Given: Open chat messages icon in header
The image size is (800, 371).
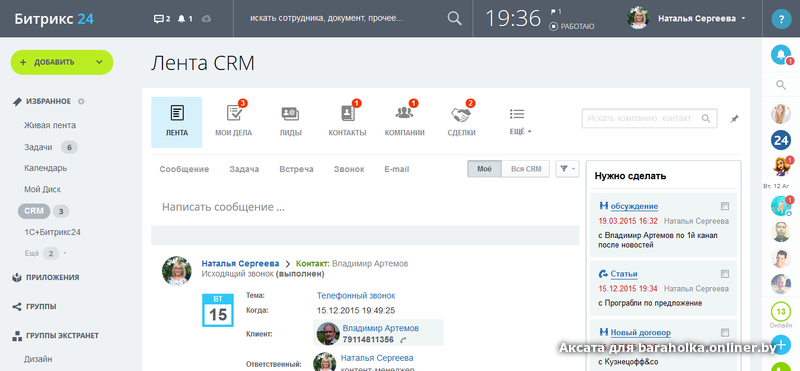Looking at the screenshot, I should tap(159, 19).
